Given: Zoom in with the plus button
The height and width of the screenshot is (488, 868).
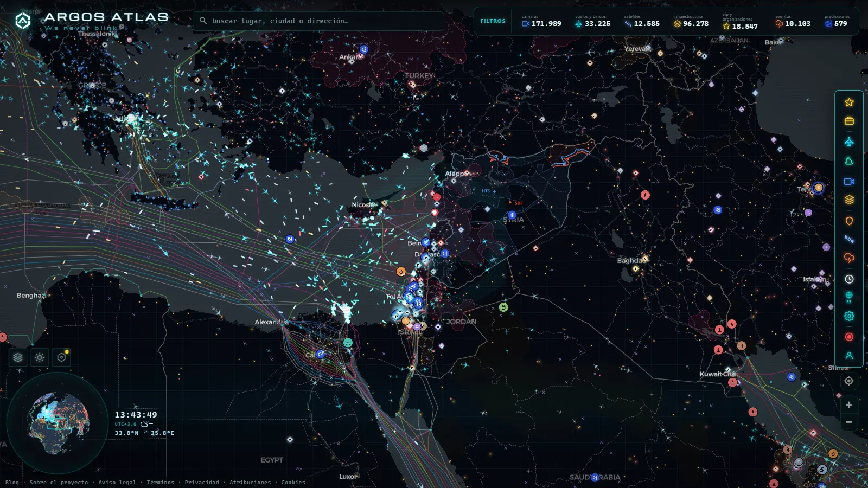Looking at the screenshot, I should coord(849,404).
